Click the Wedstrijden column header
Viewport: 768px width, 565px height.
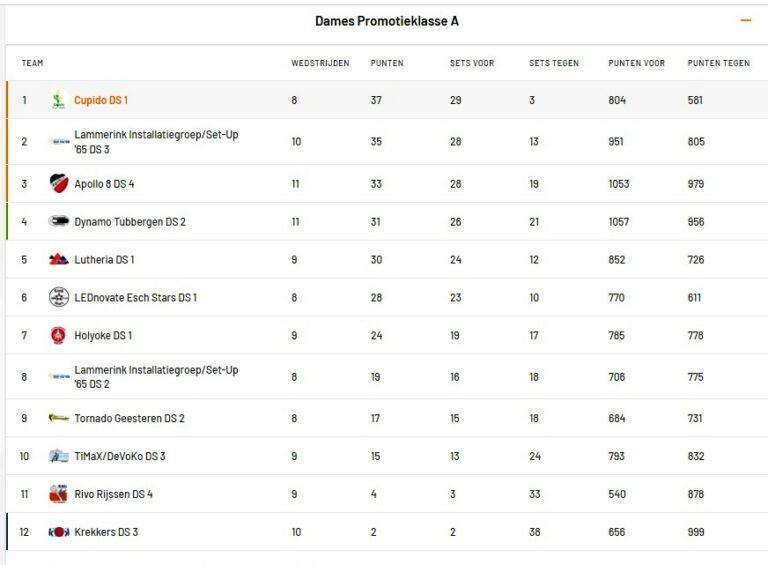point(320,63)
